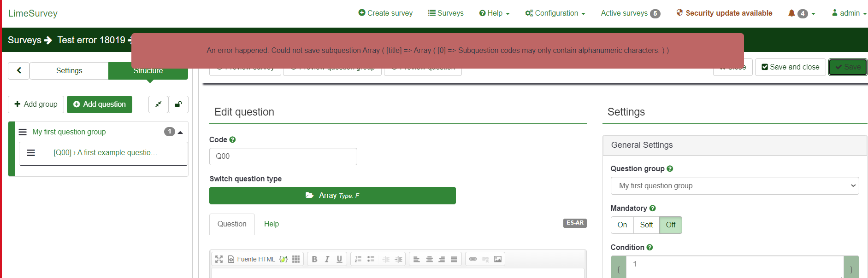Toggle italic formatting in editor

327,259
